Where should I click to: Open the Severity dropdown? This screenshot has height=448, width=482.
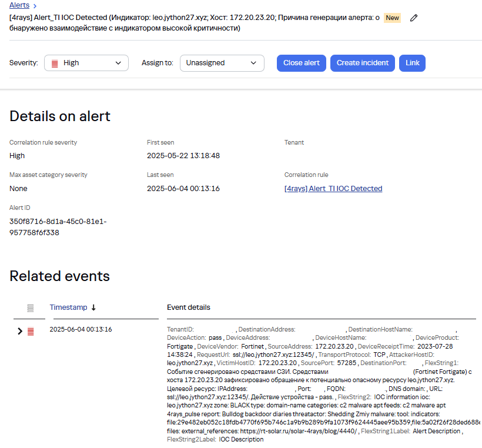(x=86, y=63)
